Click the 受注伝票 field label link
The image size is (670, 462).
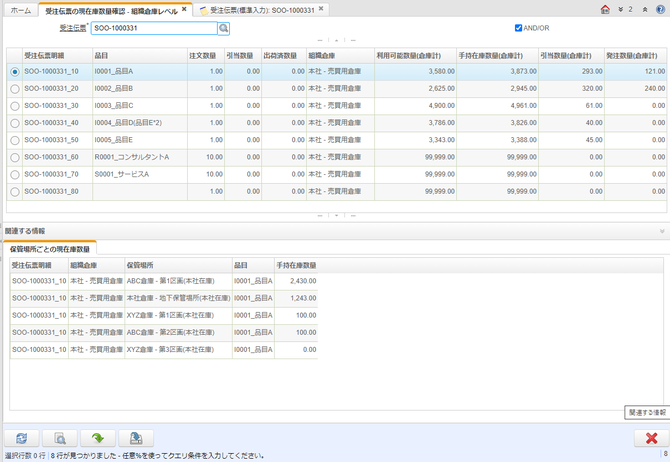click(x=73, y=28)
